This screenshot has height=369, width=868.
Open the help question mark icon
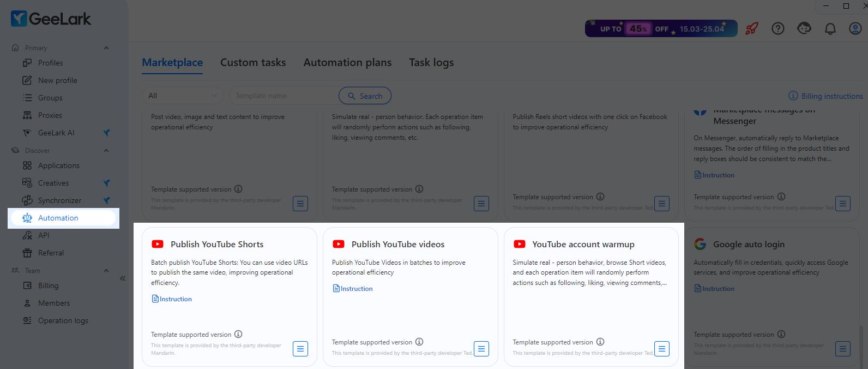click(778, 28)
